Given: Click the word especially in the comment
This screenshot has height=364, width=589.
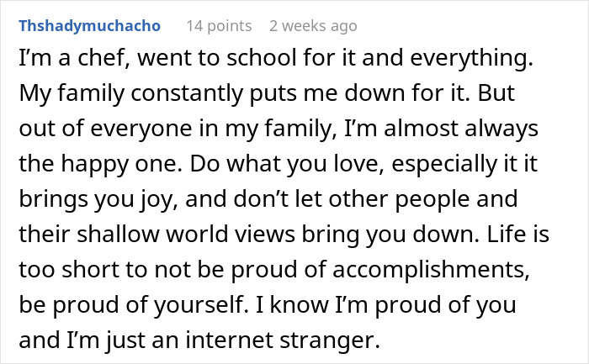Looking at the screenshot, I should 441,164.
